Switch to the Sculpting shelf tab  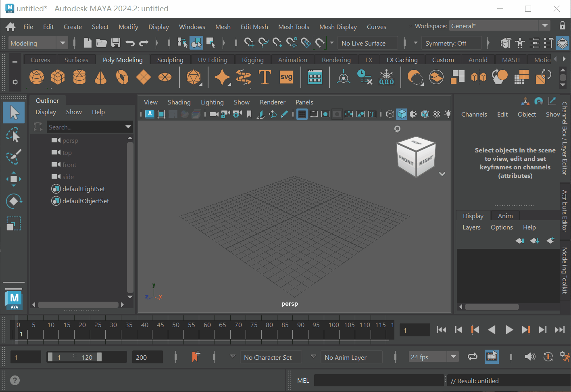(170, 60)
